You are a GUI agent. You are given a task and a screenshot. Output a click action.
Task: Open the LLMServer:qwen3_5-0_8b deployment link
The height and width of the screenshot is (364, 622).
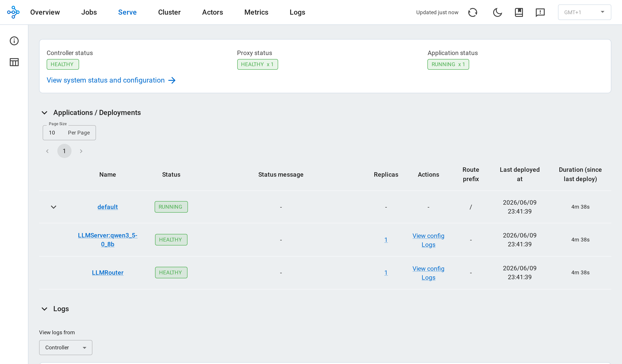coord(108,240)
